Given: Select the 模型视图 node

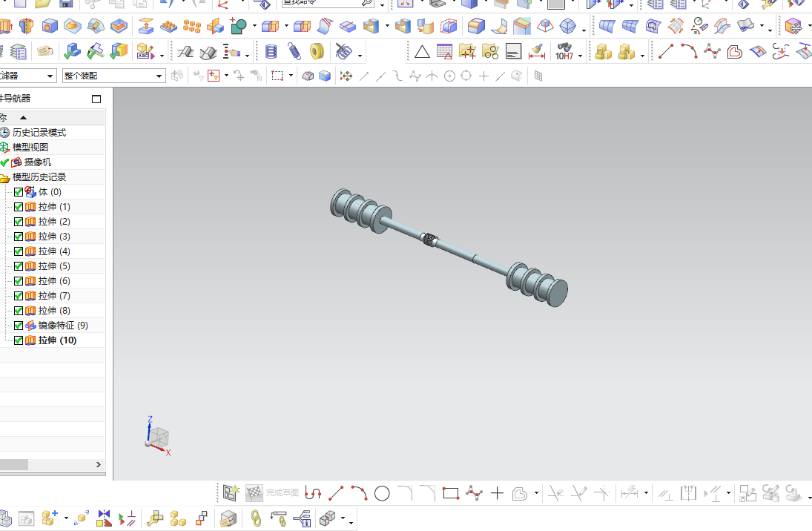Looking at the screenshot, I should 30,148.
